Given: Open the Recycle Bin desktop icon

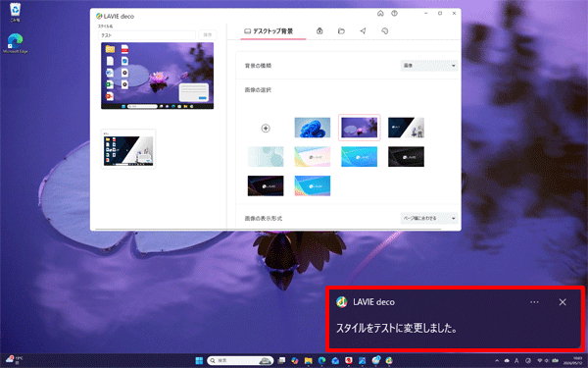Looking at the screenshot, I should [15, 13].
